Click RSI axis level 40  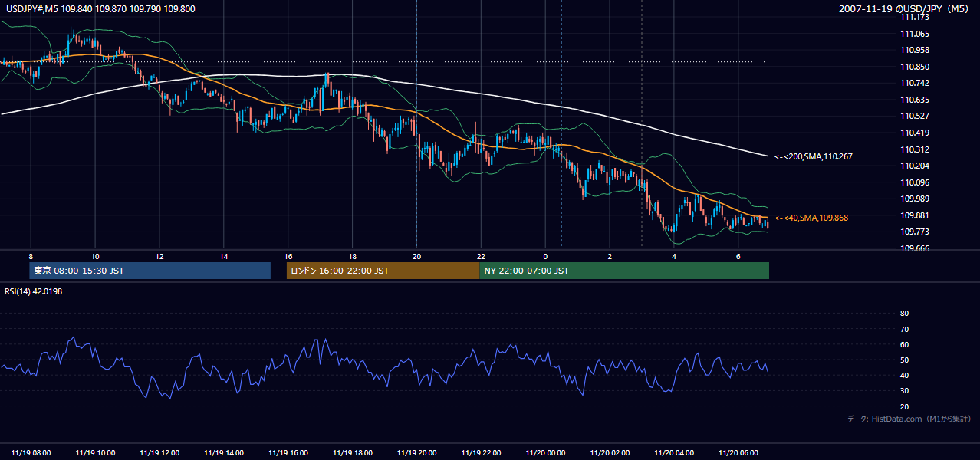[904, 375]
